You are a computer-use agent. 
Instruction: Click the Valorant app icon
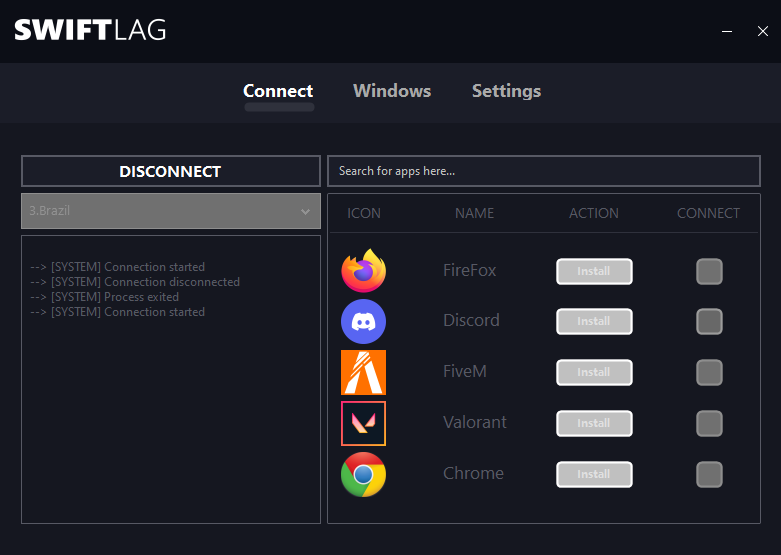pyautogui.click(x=363, y=423)
